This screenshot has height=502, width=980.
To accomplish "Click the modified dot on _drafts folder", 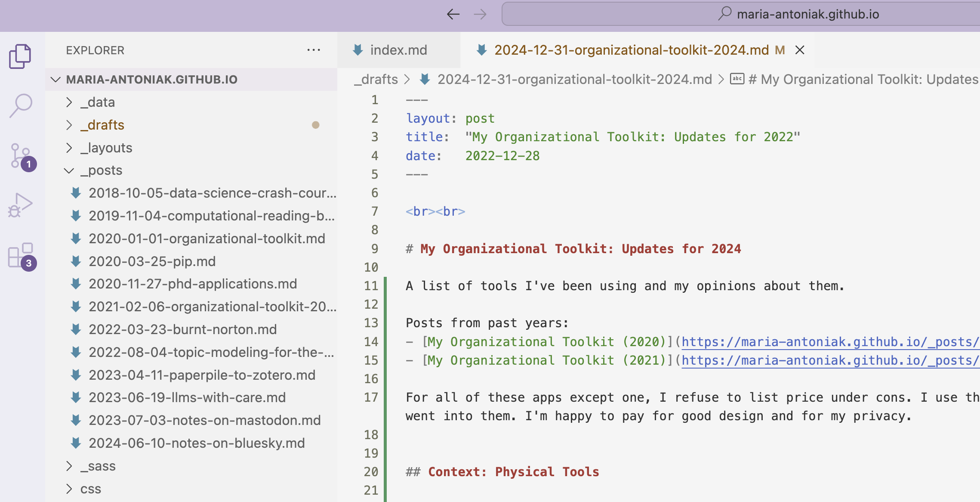I will pyautogui.click(x=315, y=125).
